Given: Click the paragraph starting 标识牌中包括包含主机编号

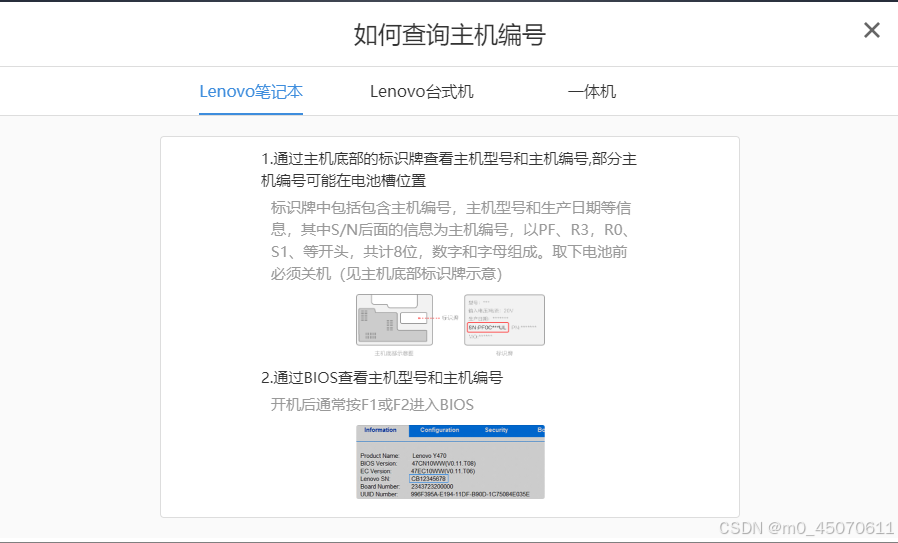Looking at the screenshot, I should click(x=451, y=241).
